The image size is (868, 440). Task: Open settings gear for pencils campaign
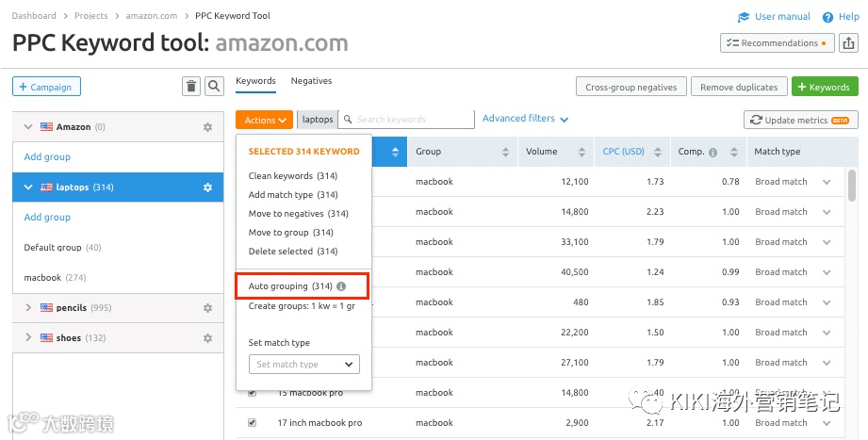[207, 308]
